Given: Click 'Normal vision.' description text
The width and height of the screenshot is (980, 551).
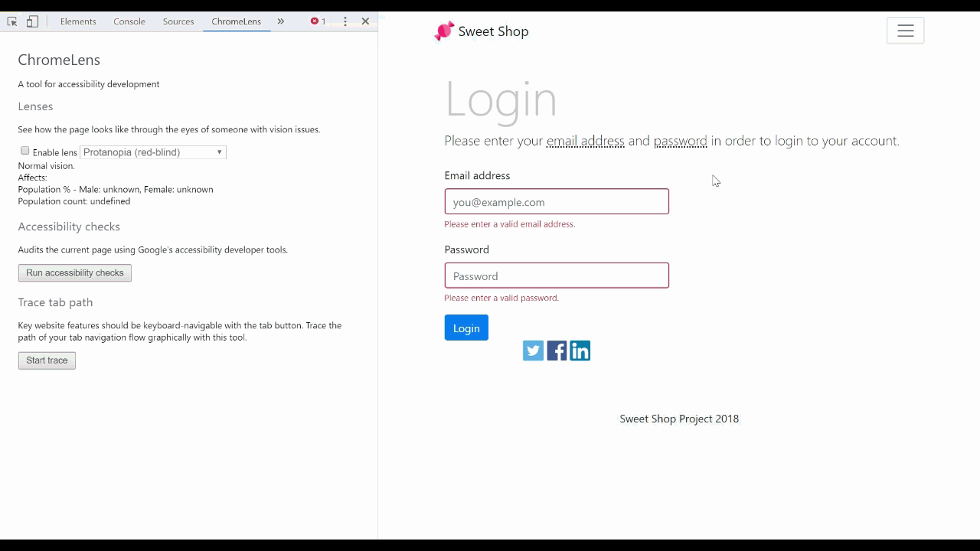Looking at the screenshot, I should 46,166.
